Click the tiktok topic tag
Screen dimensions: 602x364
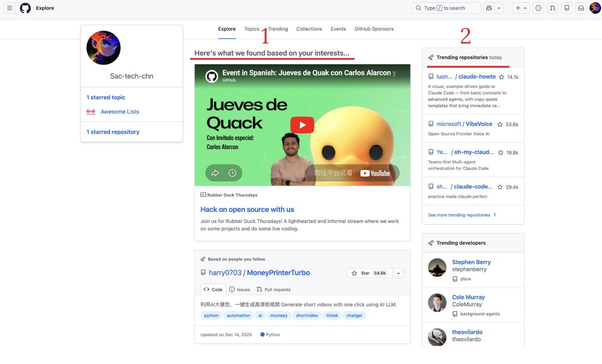332,315
